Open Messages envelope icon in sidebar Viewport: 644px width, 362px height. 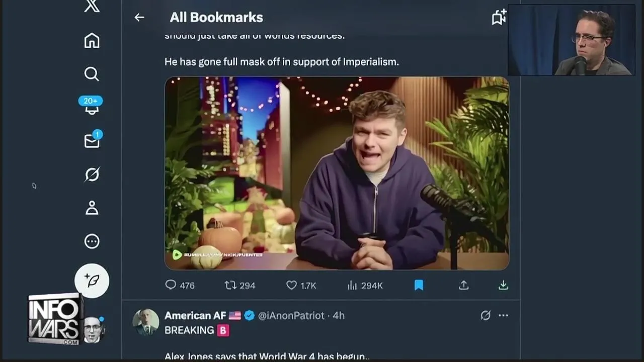pyautogui.click(x=92, y=140)
